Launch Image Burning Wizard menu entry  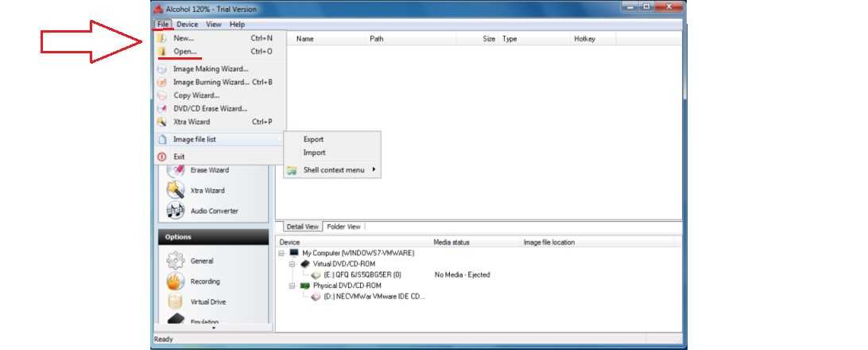click(219, 82)
